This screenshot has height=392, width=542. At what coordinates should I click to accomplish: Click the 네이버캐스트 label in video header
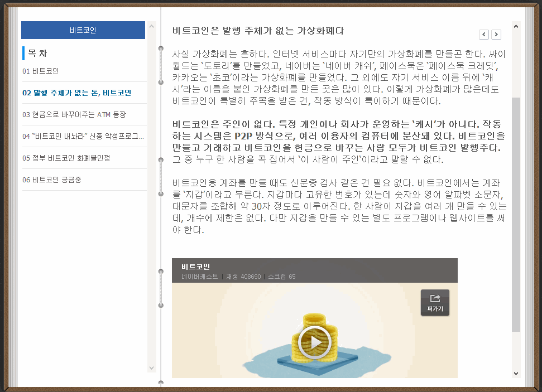[x=200, y=277]
